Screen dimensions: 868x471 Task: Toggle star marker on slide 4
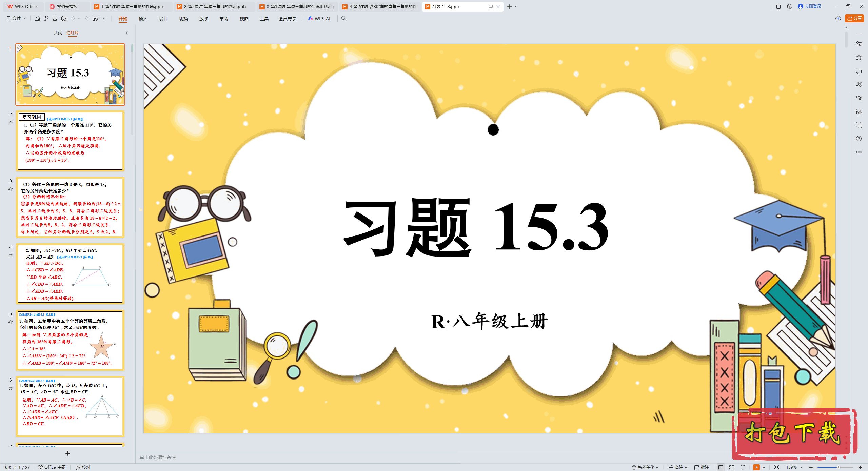[11, 255]
